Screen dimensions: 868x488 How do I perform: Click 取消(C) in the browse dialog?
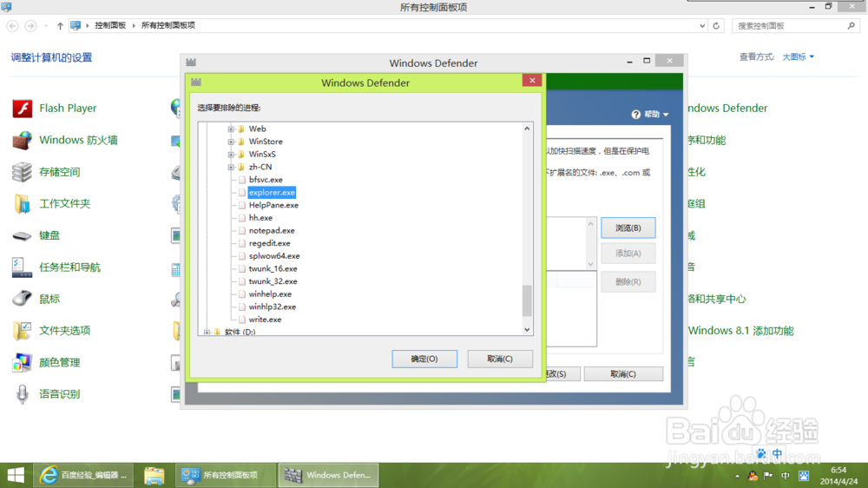[500, 359]
